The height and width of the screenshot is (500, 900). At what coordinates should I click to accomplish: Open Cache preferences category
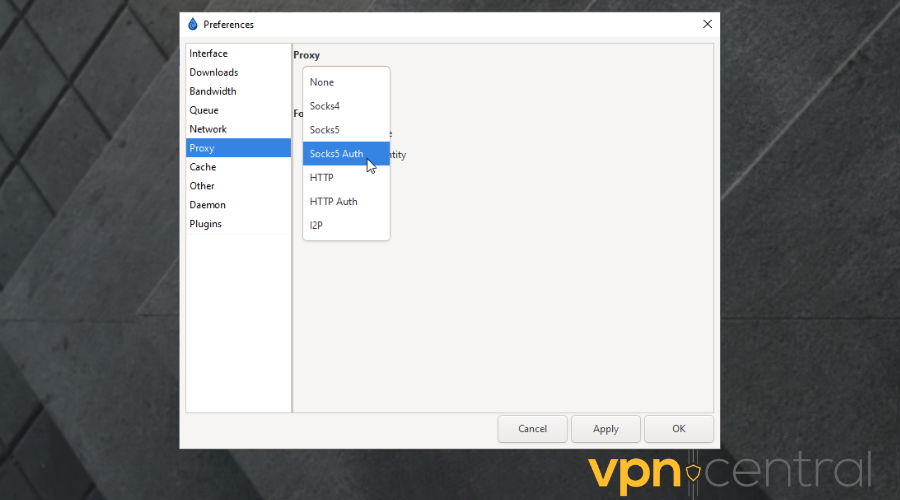pos(203,167)
